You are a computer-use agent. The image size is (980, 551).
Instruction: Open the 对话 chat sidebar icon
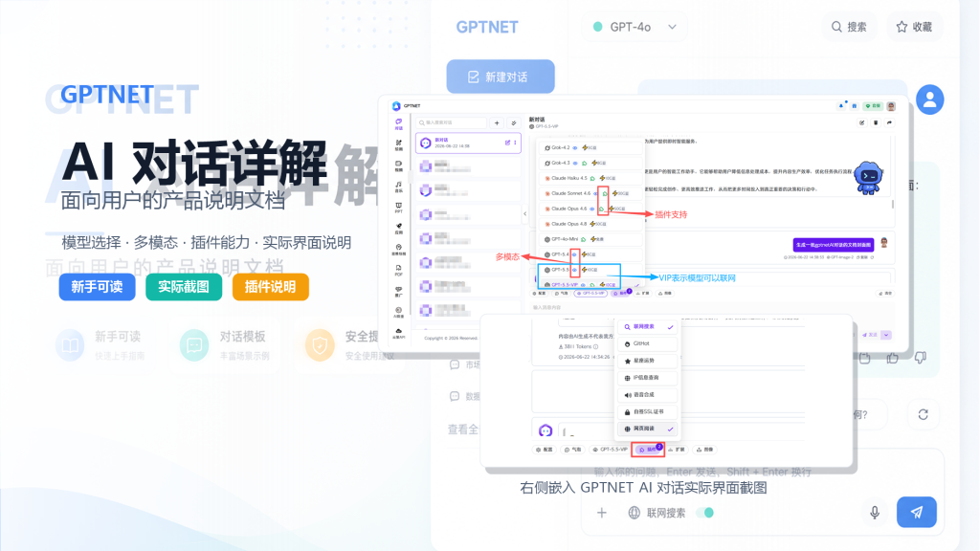point(399,123)
